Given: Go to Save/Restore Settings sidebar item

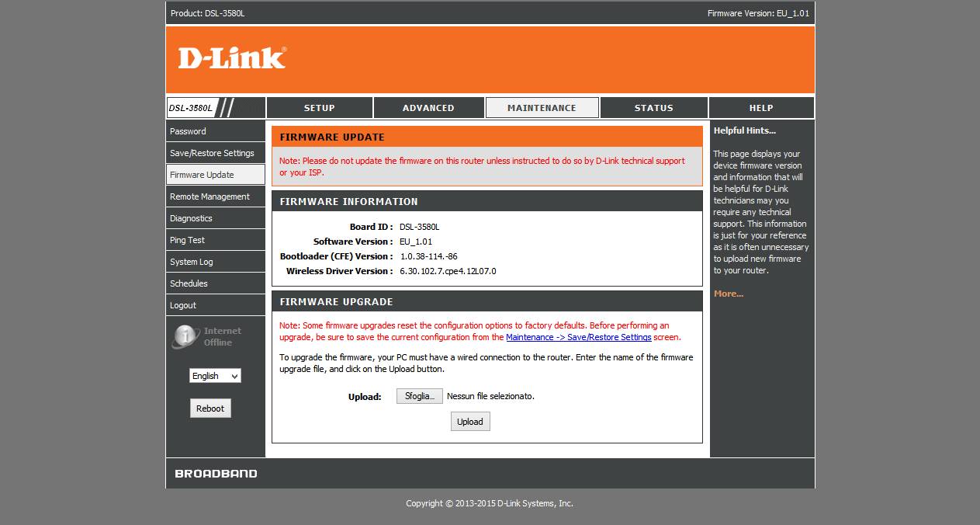Looking at the screenshot, I should point(216,153).
